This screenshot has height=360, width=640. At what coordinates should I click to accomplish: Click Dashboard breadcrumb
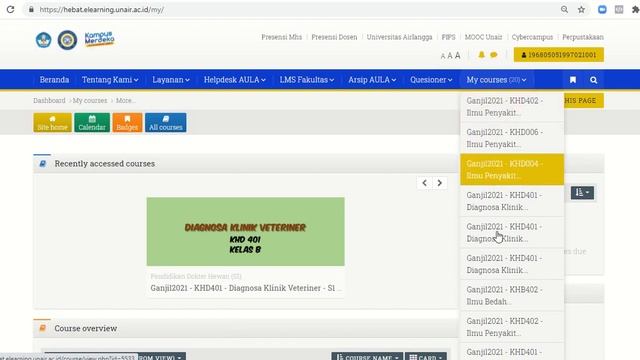[49, 100]
